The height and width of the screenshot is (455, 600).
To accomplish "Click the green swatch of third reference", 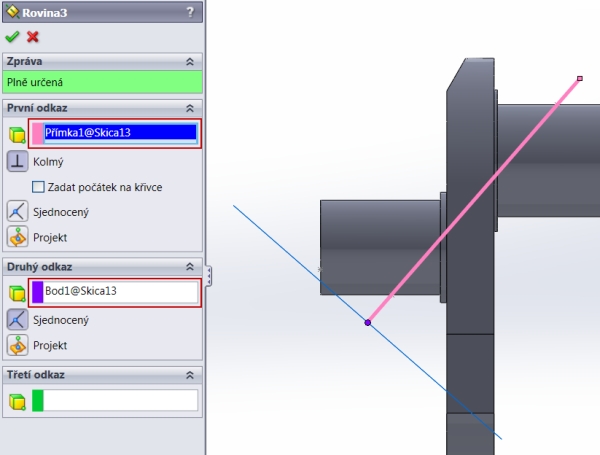I will [x=38, y=400].
